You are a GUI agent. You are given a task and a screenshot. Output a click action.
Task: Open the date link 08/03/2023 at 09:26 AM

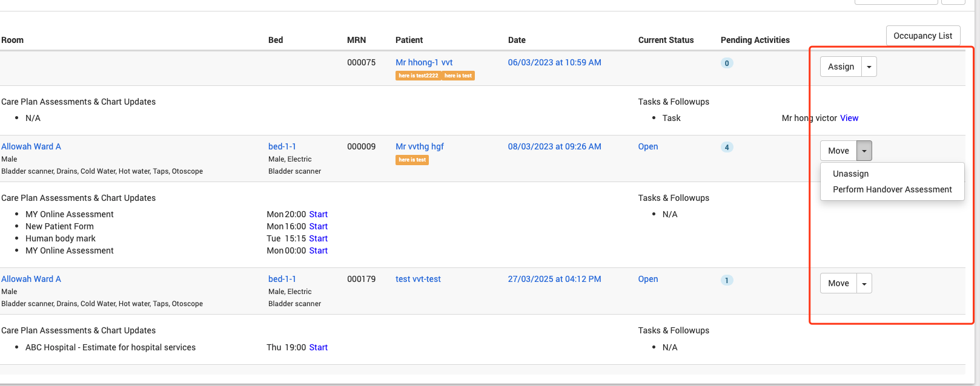click(554, 146)
